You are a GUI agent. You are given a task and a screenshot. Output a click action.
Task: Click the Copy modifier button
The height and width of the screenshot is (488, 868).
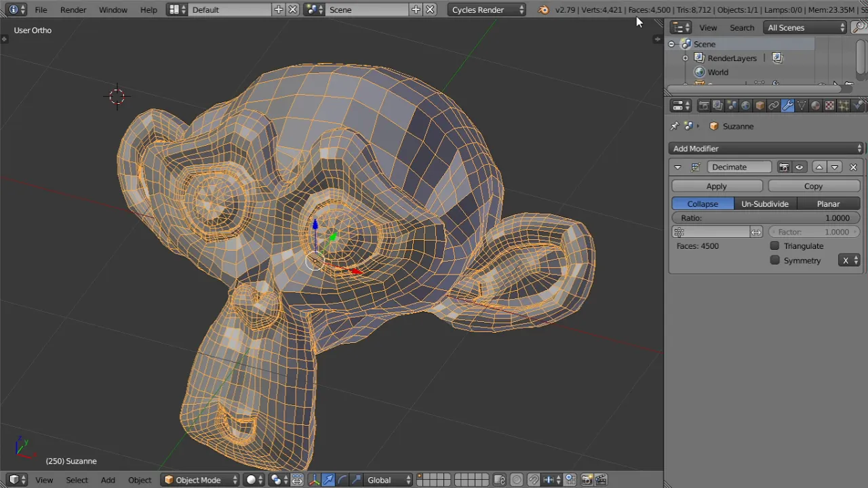click(814, 186)
